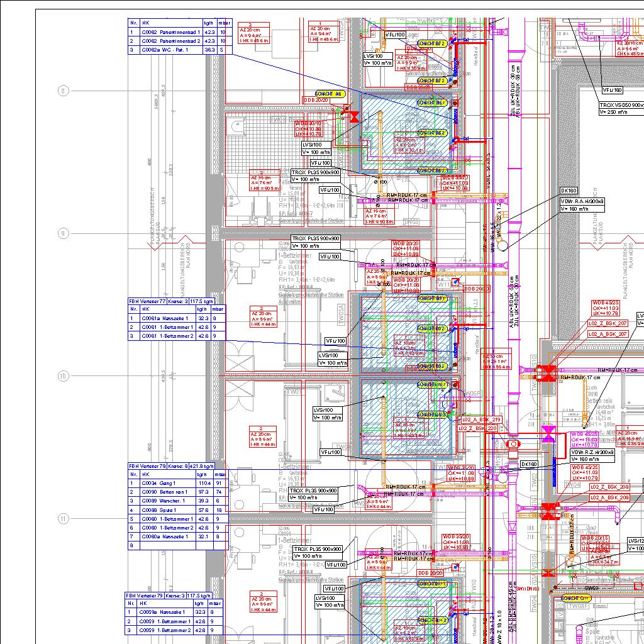
Task: Click the grid axis bubble numbered 8
Action: pyautogui.click(x=62, y=91)
